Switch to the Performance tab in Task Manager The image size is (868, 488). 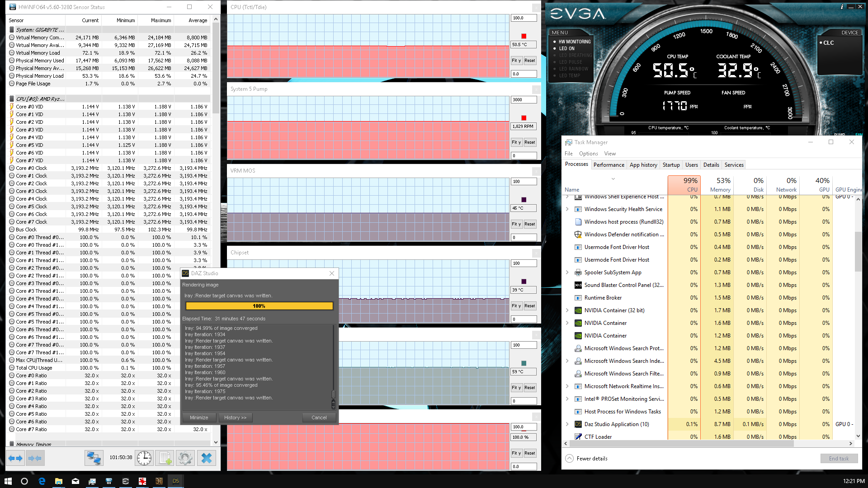609,165
